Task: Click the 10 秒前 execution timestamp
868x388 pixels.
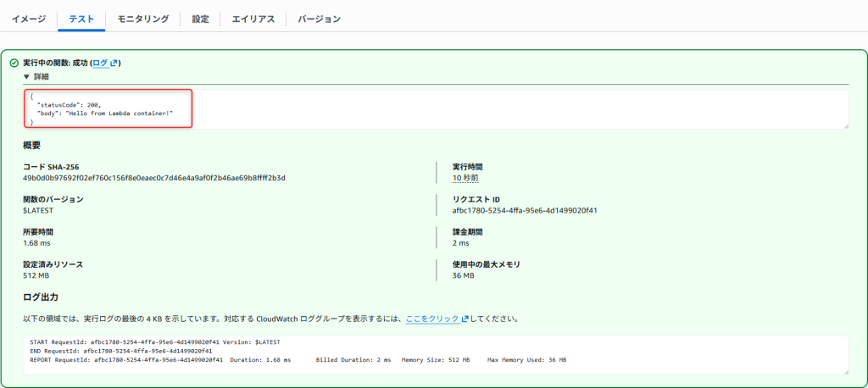Action: [465, 178]
